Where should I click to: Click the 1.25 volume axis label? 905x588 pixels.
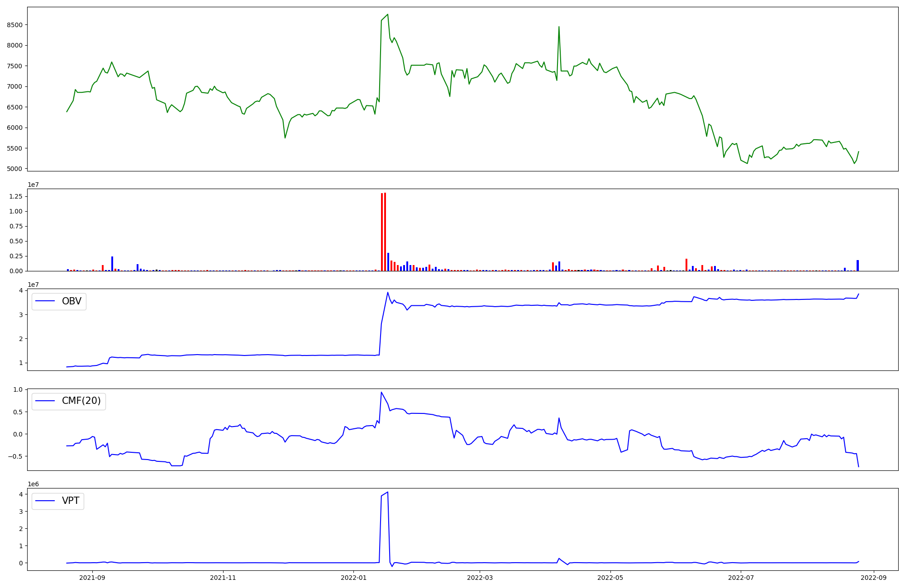[15, 196]
